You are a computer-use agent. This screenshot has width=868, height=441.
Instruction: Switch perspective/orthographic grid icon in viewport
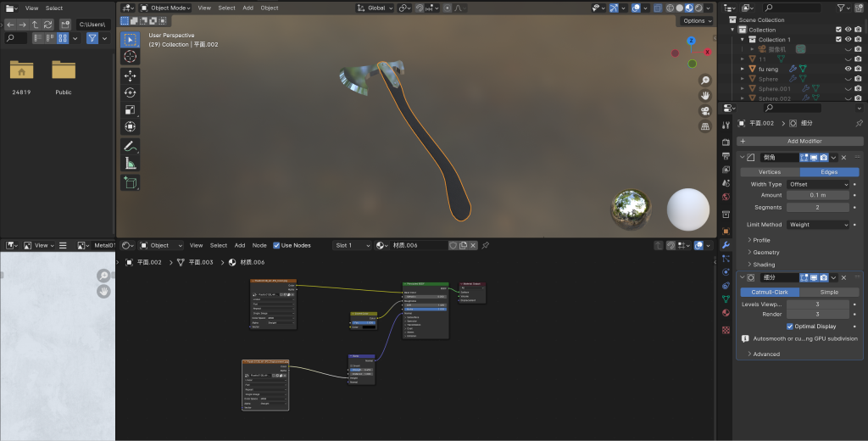pos(704,127)
